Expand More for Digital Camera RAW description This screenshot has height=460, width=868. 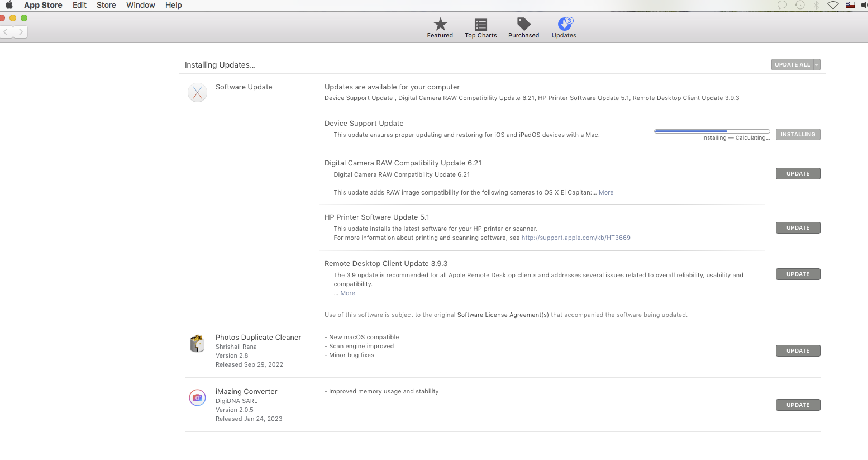coord(606,192)
